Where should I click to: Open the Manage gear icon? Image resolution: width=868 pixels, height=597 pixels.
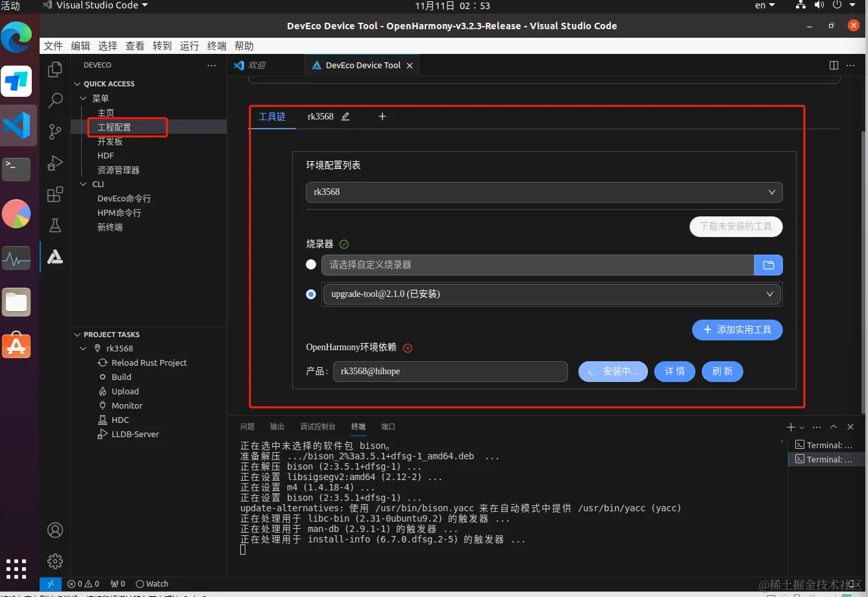[x=55, y=561]
